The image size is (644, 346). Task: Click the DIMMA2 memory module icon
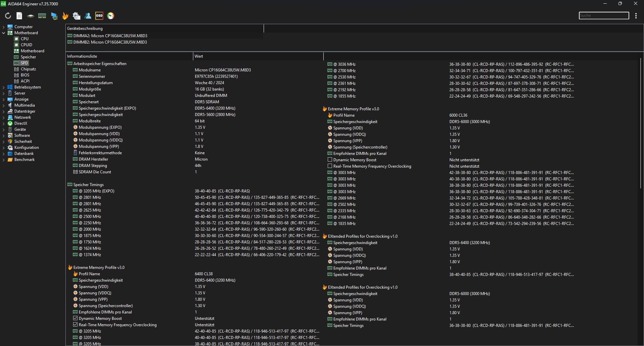click(70, 36)
